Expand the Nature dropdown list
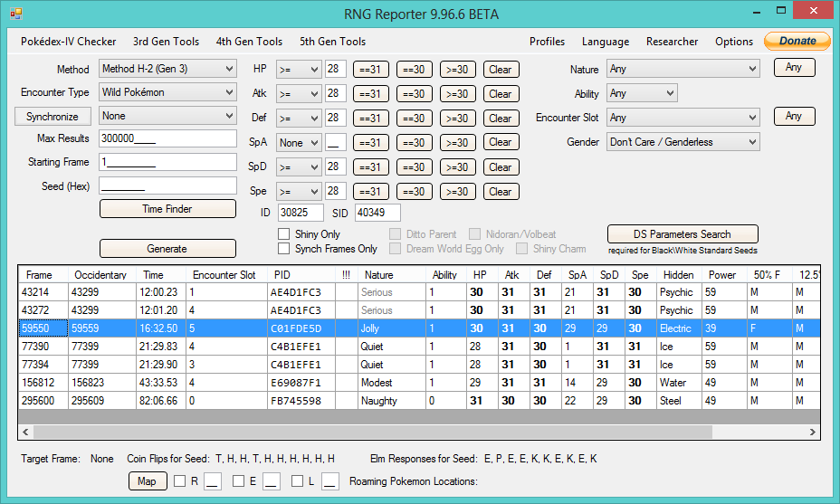This screenshot has width=840, height=504. click(683, 69)
